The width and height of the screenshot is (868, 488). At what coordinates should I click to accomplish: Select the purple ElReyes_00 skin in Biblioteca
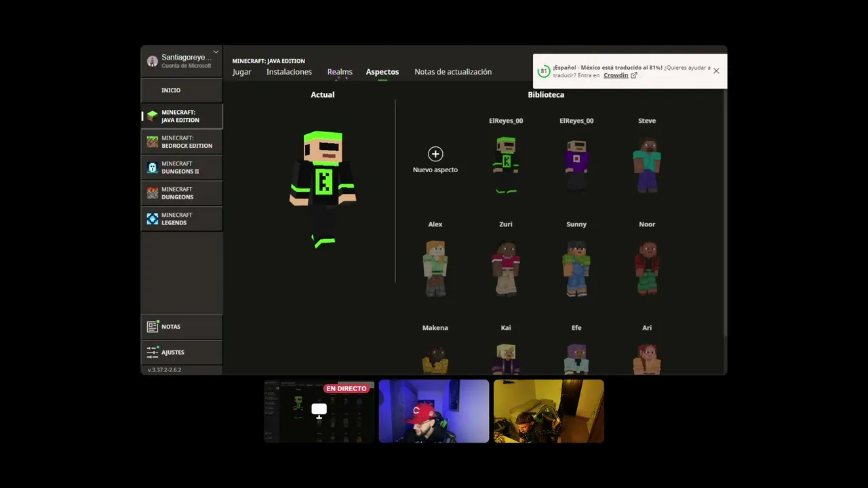[576, 165]
